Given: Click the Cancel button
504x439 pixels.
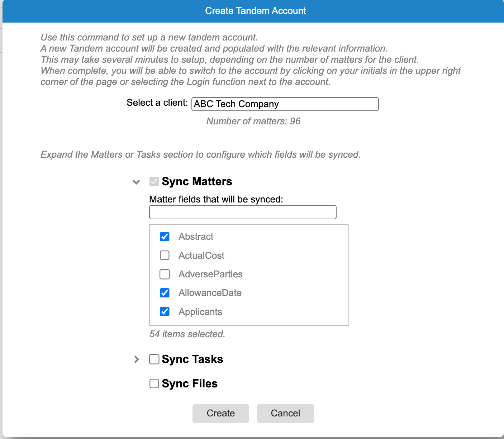Looking at the screenshot, I should 285,413.
